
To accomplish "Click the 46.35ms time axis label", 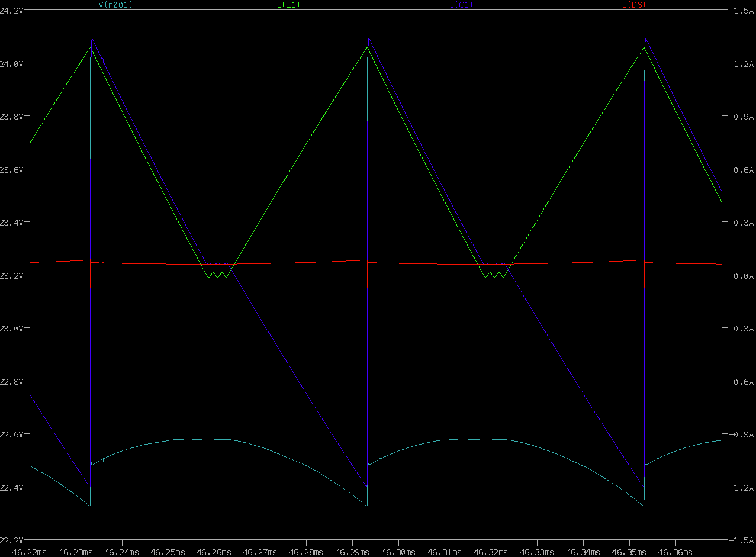I will coord(630,552).
